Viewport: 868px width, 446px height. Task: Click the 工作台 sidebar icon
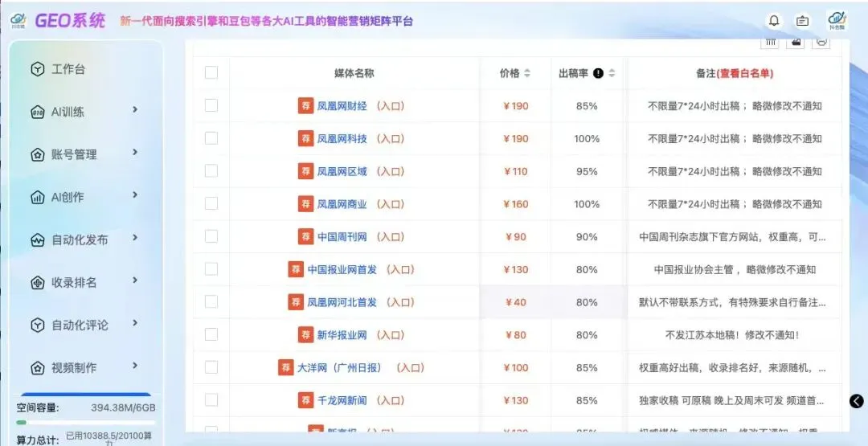pyautogui.click(x=37, y=70)
